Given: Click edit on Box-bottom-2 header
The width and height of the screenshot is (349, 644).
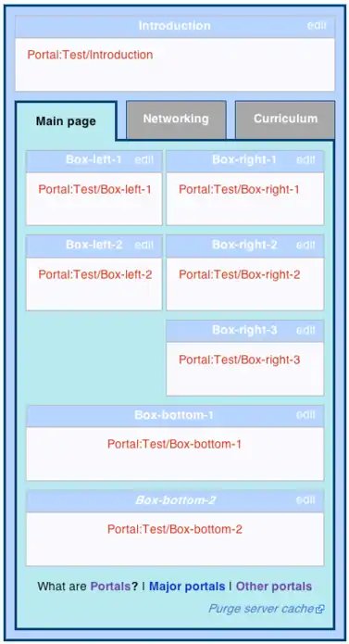Looking at the screenshot, I should [x=305, y=499].
